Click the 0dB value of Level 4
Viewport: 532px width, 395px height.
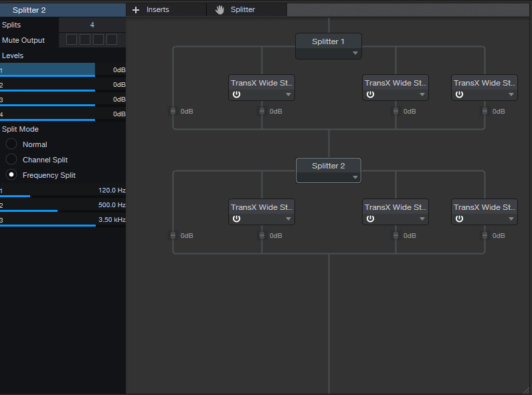coord(119,114)
